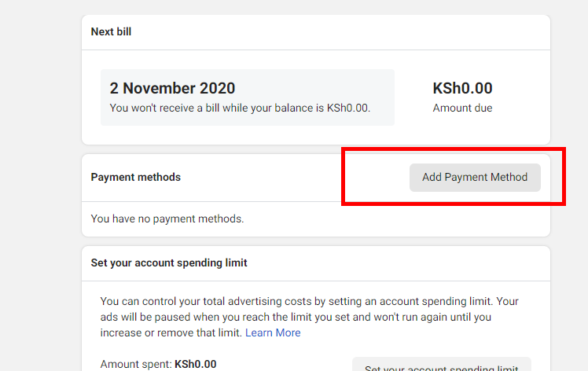This screenshot has width=588, height=371.
Task: Click the word Your ending the first description line
Action: click(x=507, y=301)
